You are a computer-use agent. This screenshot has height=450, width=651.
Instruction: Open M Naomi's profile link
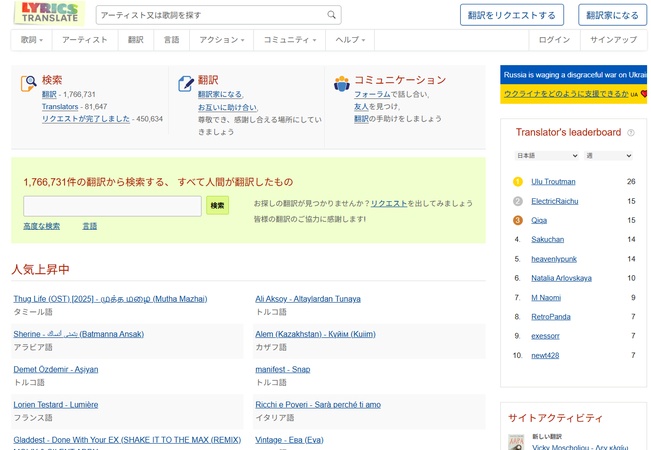point(546,298)
